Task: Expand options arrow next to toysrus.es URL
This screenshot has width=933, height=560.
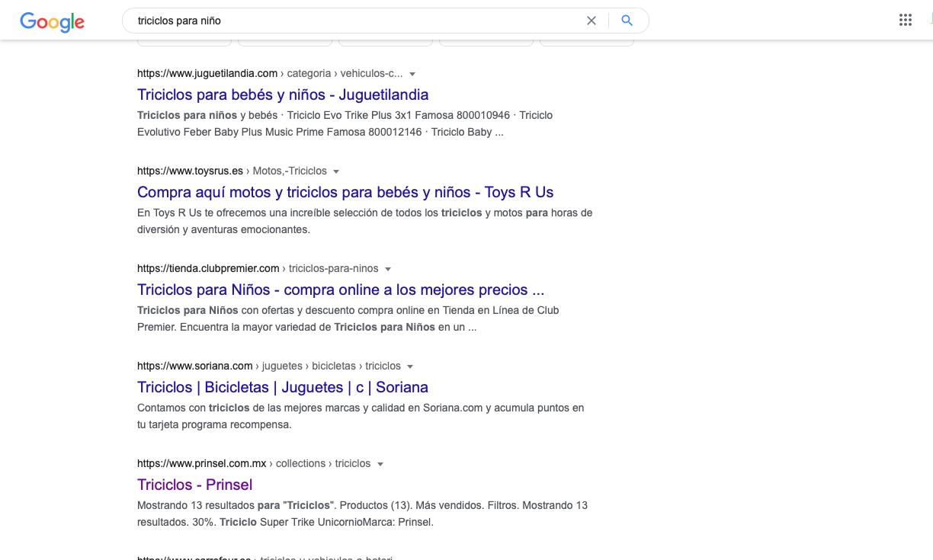Action: [336, 171]
